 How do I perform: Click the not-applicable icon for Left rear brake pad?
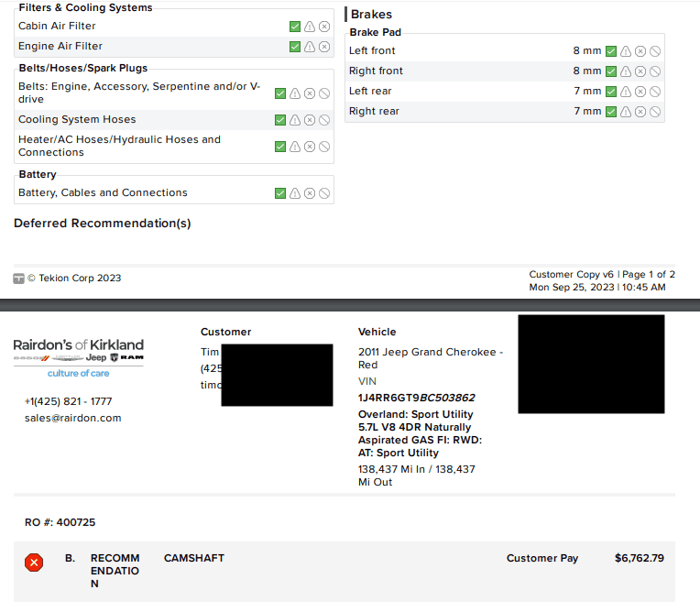pyautogui.click(x=655, y=92)
